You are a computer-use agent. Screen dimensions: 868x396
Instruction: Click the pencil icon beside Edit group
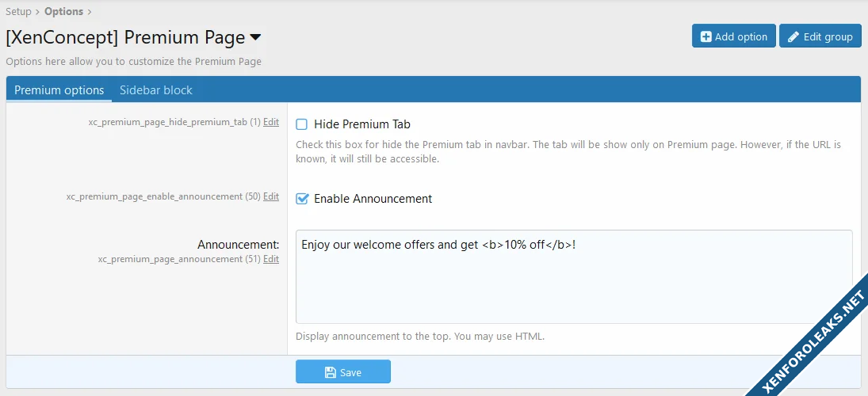[x=793, y=36]
